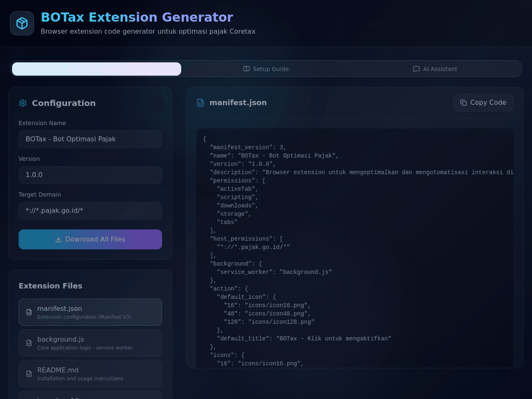Click the BOTax Extension Generator title

pos(137,17)
